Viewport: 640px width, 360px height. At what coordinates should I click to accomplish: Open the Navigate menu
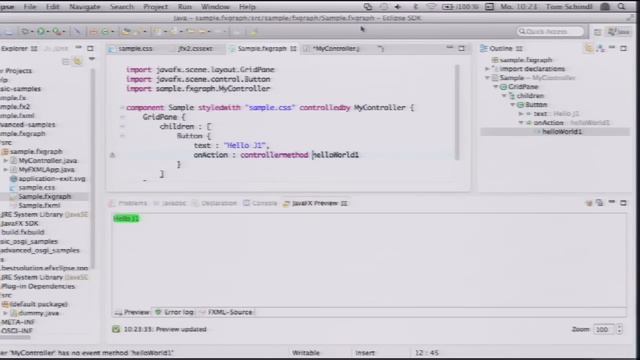pyautogui.click(x=84, y=7)
